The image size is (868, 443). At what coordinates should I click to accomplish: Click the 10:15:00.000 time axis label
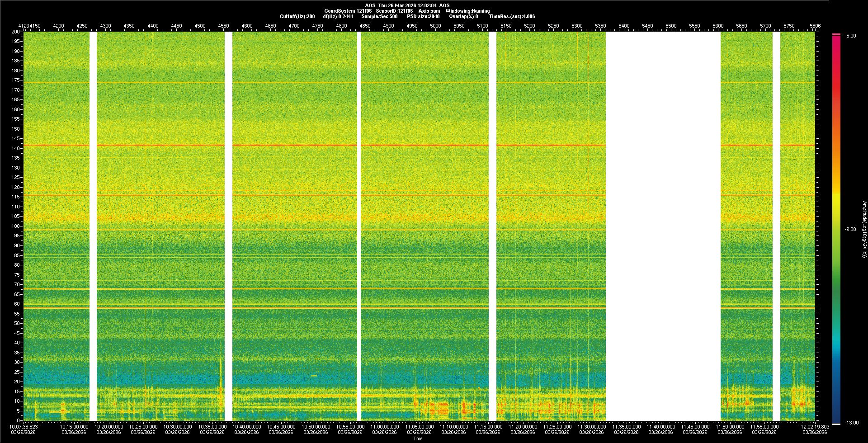pyautogui.click(x=74, y=427)
